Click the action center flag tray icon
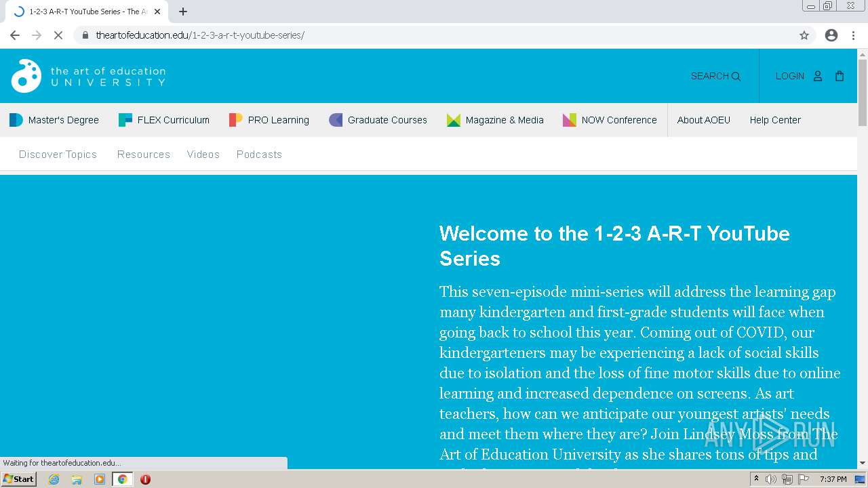The height and width of the screenshot is (488, 868). point(804,479)
